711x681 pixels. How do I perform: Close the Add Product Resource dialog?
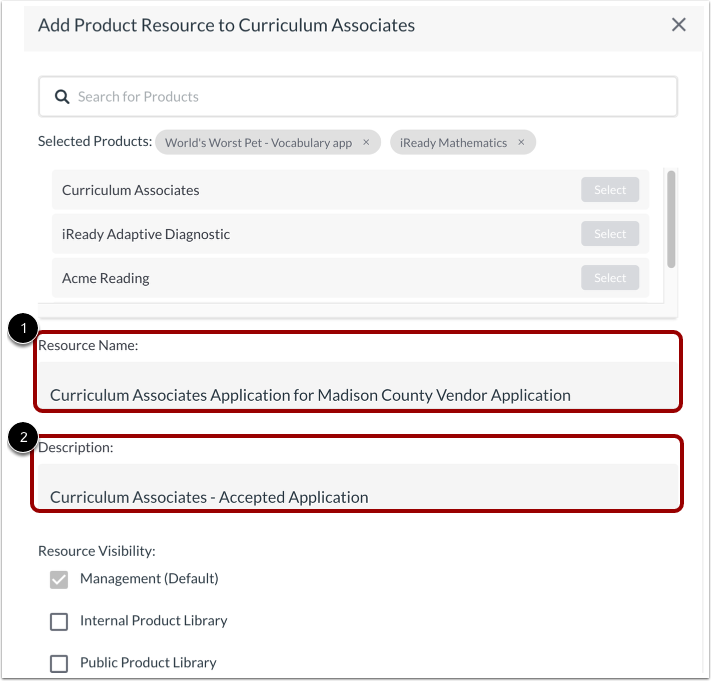pos(679,25)
